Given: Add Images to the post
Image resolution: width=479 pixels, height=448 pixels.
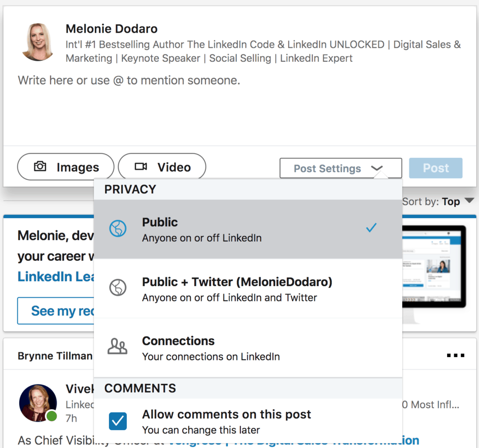Looking at the screenshot, I should point(65,167).
